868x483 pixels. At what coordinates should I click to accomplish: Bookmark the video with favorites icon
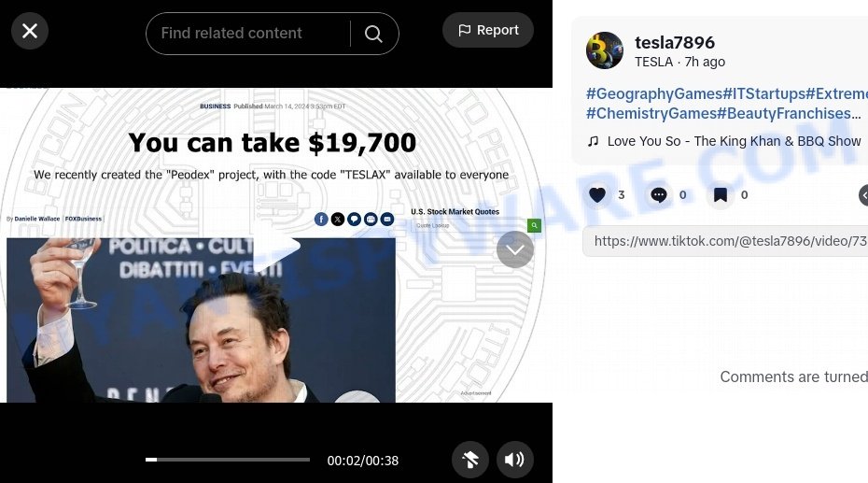point(721,195)
